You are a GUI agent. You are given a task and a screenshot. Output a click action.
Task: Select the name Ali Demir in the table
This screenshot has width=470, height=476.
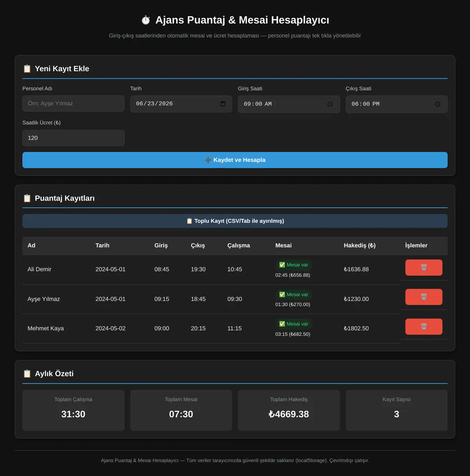click(x=40, y=269)
